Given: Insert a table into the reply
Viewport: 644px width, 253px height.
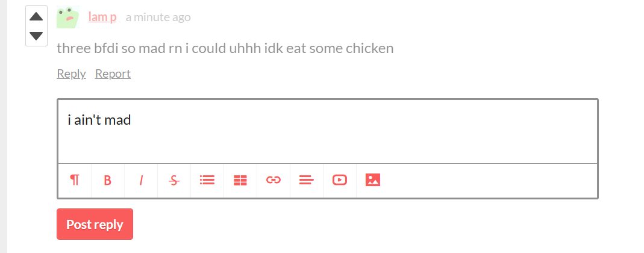Looking at the screenshot, I should pos(240,180).
